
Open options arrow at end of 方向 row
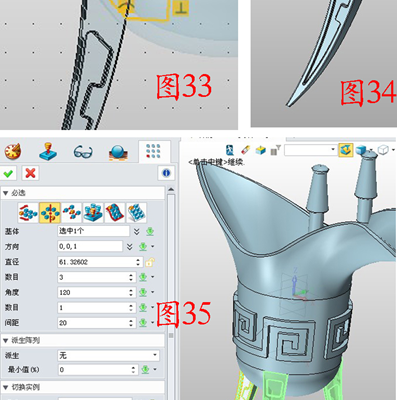(153, 247)
